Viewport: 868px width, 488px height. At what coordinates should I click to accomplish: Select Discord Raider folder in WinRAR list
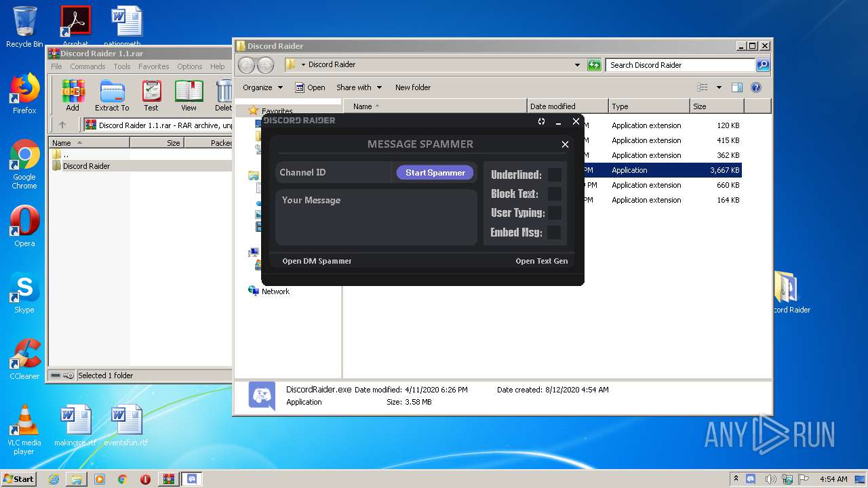[x=86, y=166]
